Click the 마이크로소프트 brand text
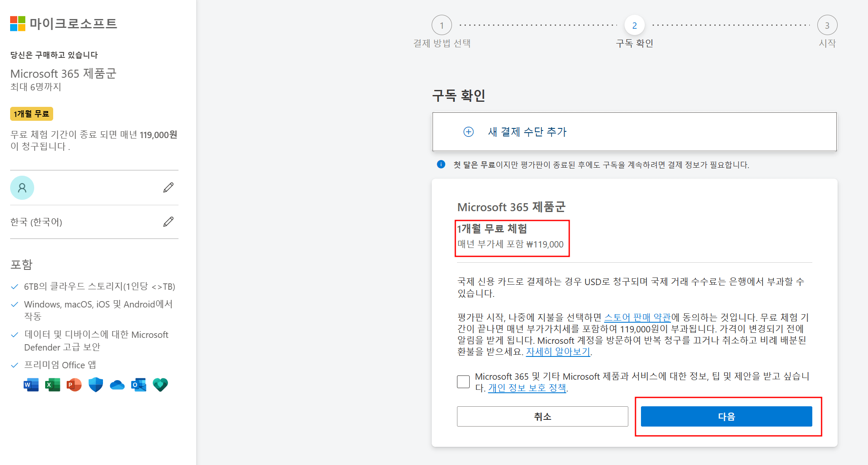This screenshot has width=868, height=465. (x=73, y=24)
